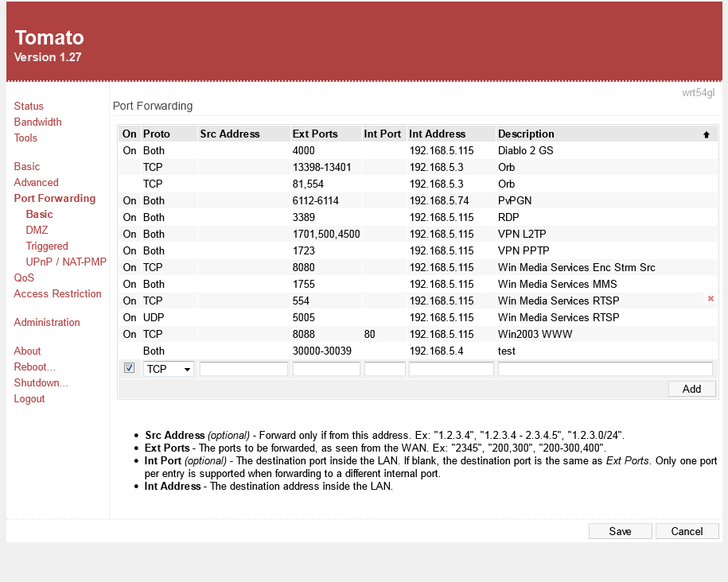Screen dimensions: 728x582
Task: Click Reboot... in the sidebar
Action: (34, 367)
